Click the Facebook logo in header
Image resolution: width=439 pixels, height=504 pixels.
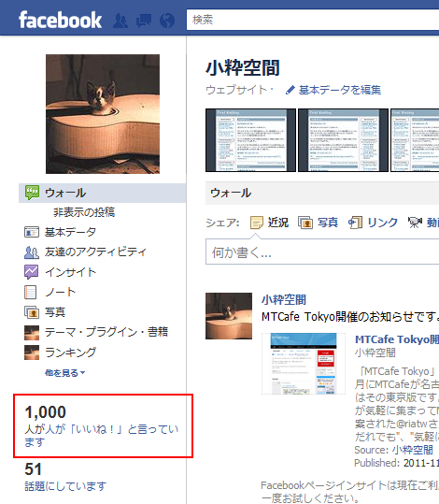[x=60, y=20]
